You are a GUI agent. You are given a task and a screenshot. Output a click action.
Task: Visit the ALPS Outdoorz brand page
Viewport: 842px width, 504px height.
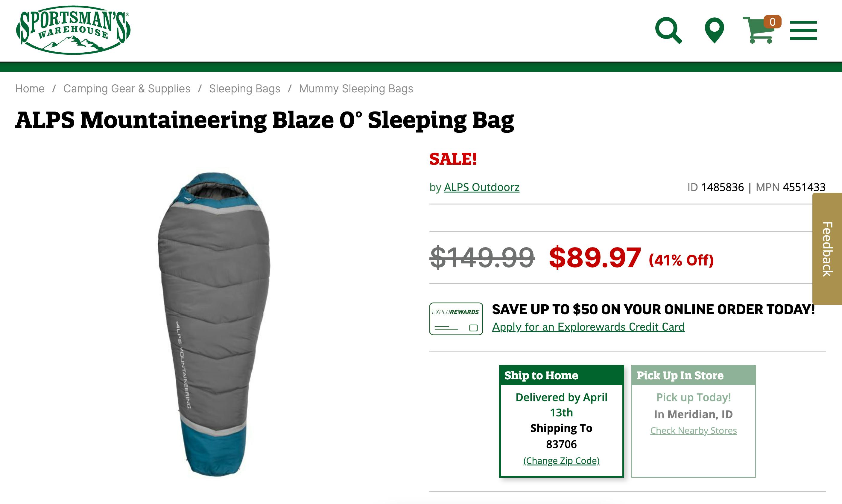coord(481,187)
